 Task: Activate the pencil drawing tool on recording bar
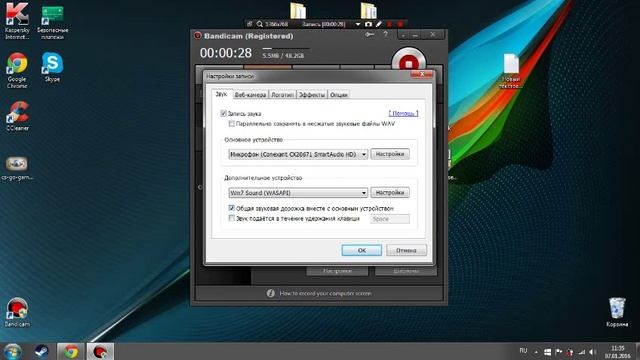point(379,24)
